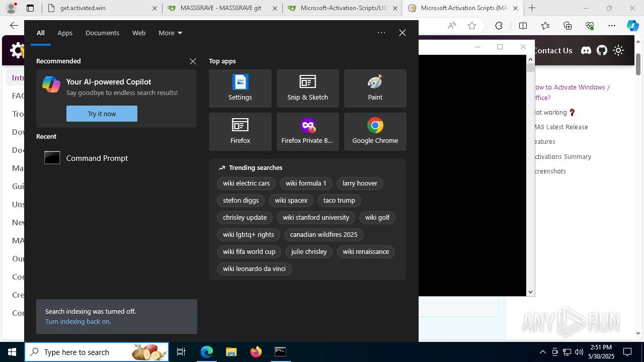Add page to favorites star
Screen dimensions: 644x362
pos(472,26)
